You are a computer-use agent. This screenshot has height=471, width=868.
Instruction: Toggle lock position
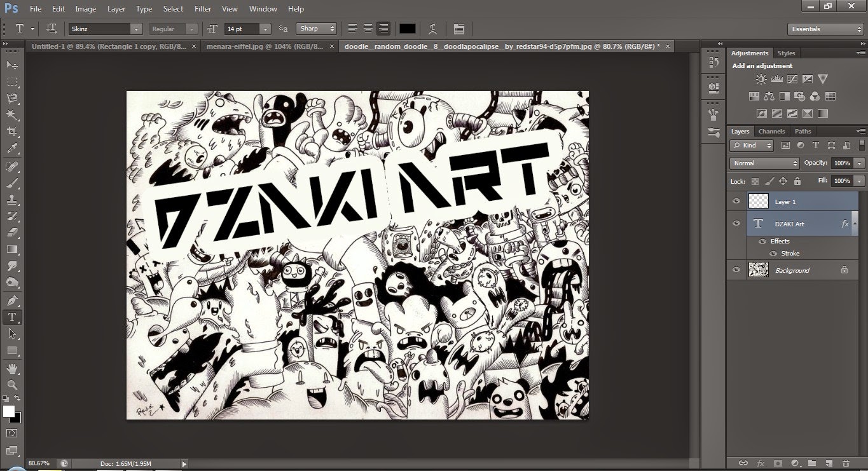click(x=783, y=181)
